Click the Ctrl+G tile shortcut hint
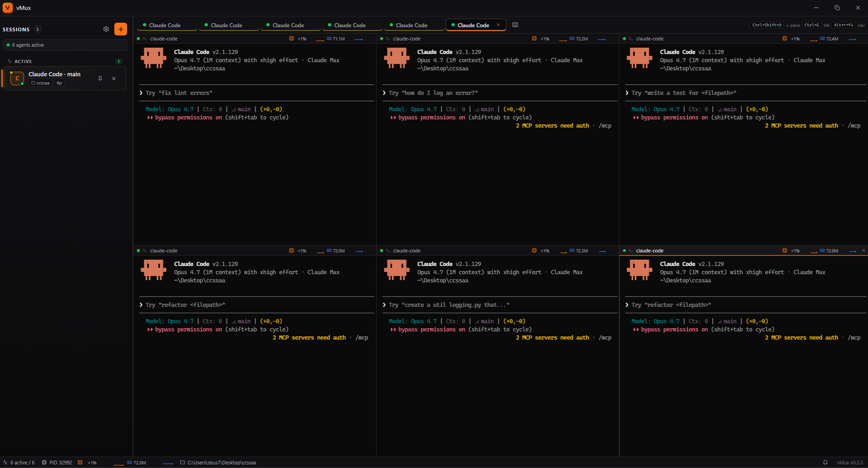Viewport: 868px width, 468px height. tap(811, 25)
